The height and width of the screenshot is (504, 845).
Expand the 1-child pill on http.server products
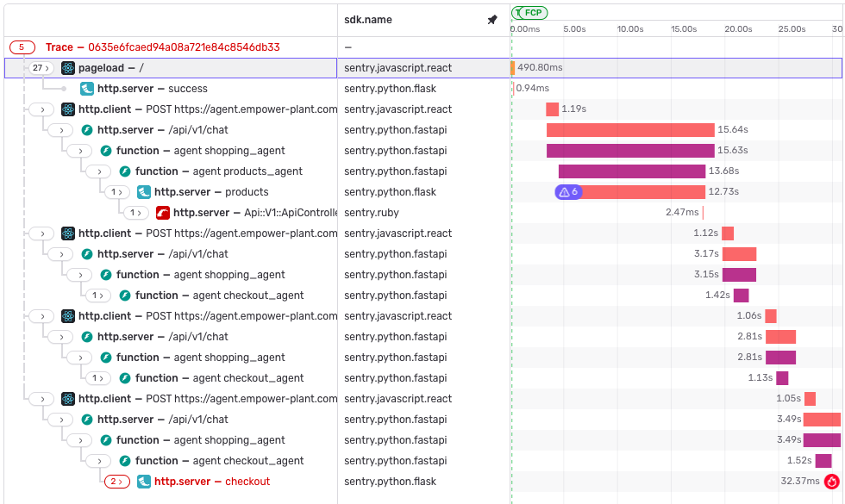click(x=116, y=191)
